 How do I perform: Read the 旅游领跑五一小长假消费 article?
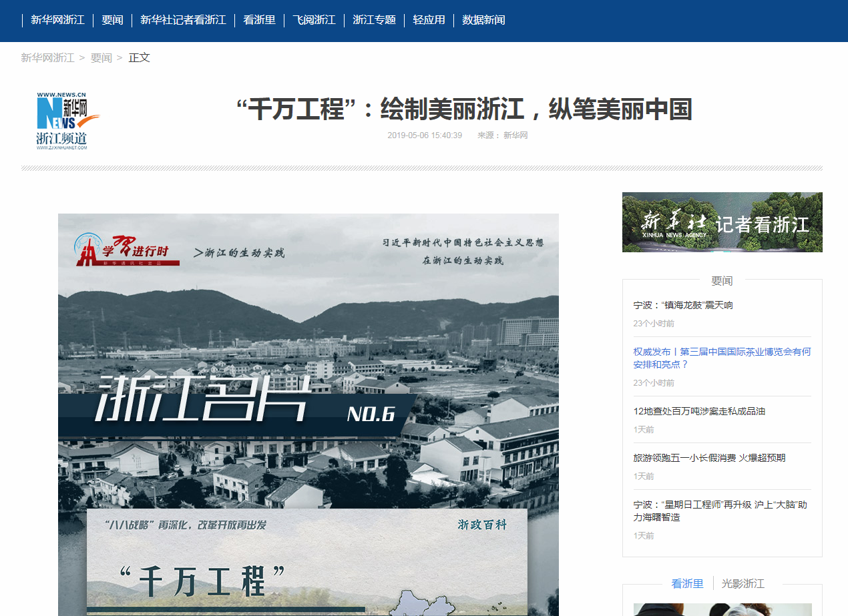point(709,458)
